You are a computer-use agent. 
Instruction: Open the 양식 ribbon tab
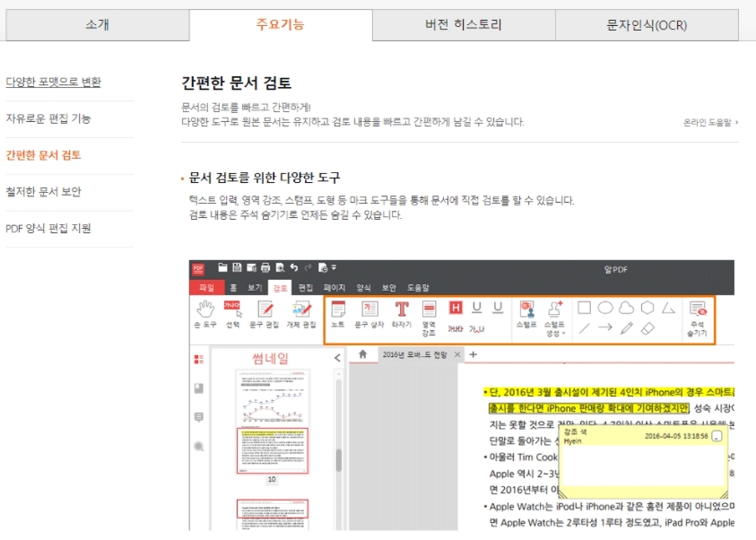coord(363,288)
